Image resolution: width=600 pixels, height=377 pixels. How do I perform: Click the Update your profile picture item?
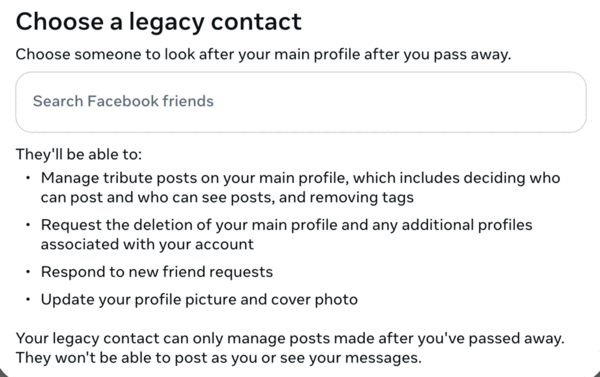coord(199,299)
